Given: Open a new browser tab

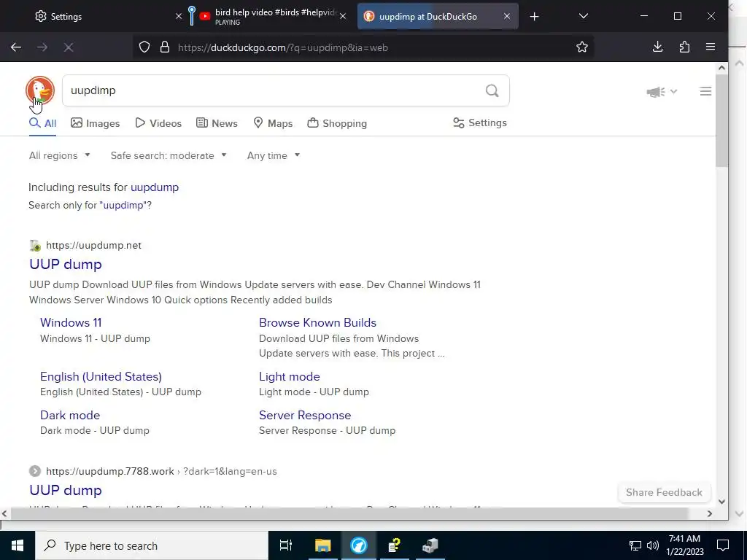Looking at the screenshot, I should pyautogui.click(x=534, y=17).
